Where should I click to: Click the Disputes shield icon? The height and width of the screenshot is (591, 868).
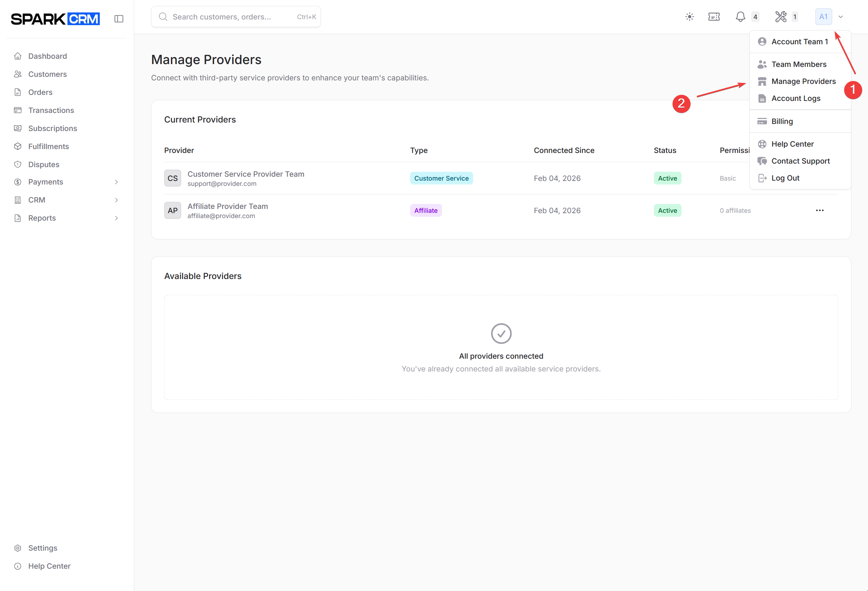coord(18,164)
